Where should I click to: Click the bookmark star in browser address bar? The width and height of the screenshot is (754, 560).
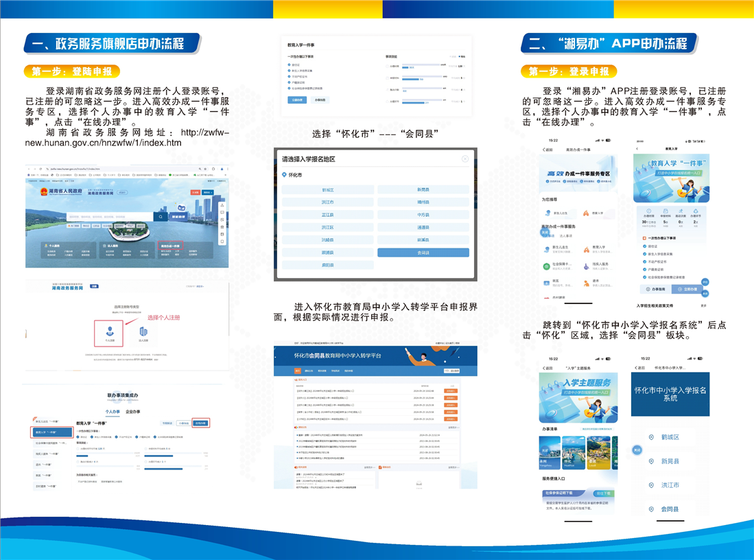tap(207, 169)
